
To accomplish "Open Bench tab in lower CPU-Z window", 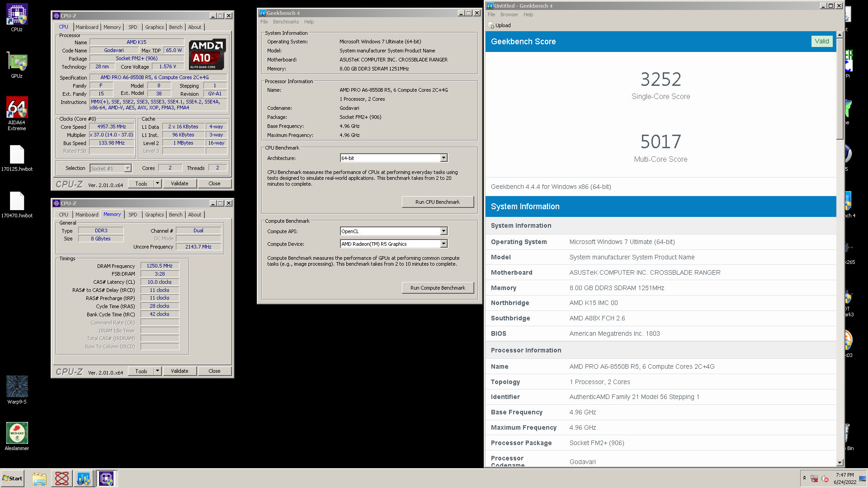I will pyautogui.click(x=176, y=215).
